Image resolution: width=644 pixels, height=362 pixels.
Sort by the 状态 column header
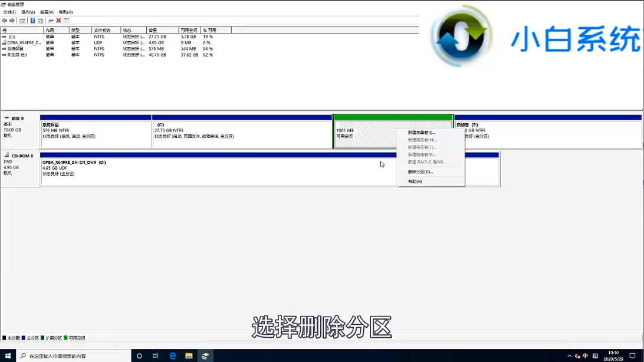pos(133,31)
